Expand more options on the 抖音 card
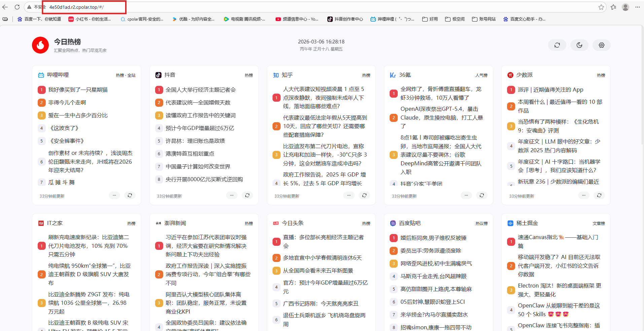This screenshot has height=331, width=644. click(x=231, y=195)
